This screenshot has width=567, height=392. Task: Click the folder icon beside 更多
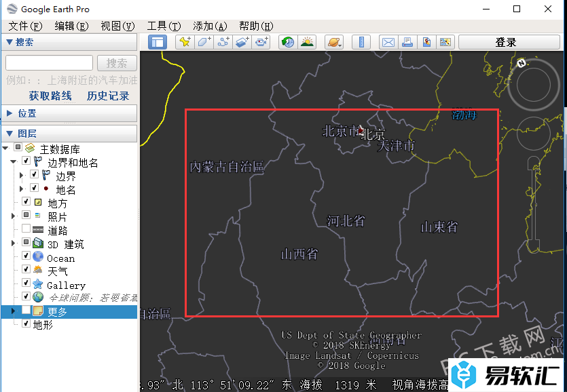pos(38,311)
